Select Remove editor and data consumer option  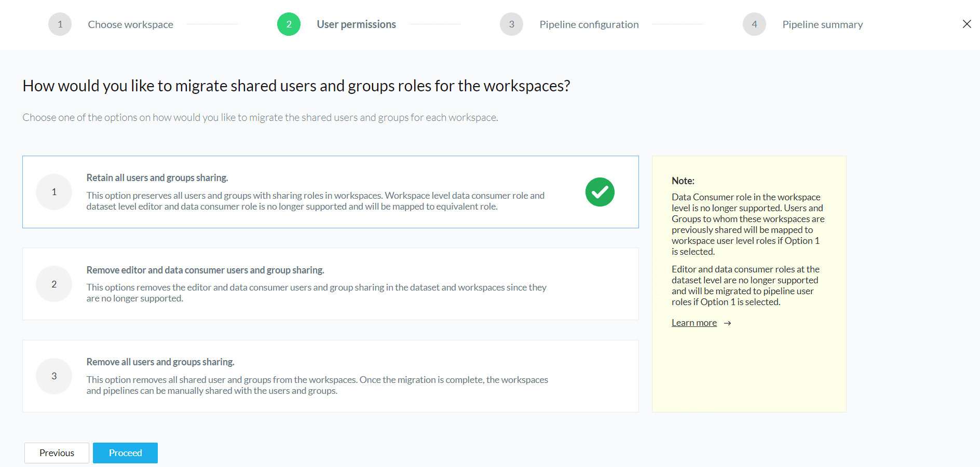205,270
